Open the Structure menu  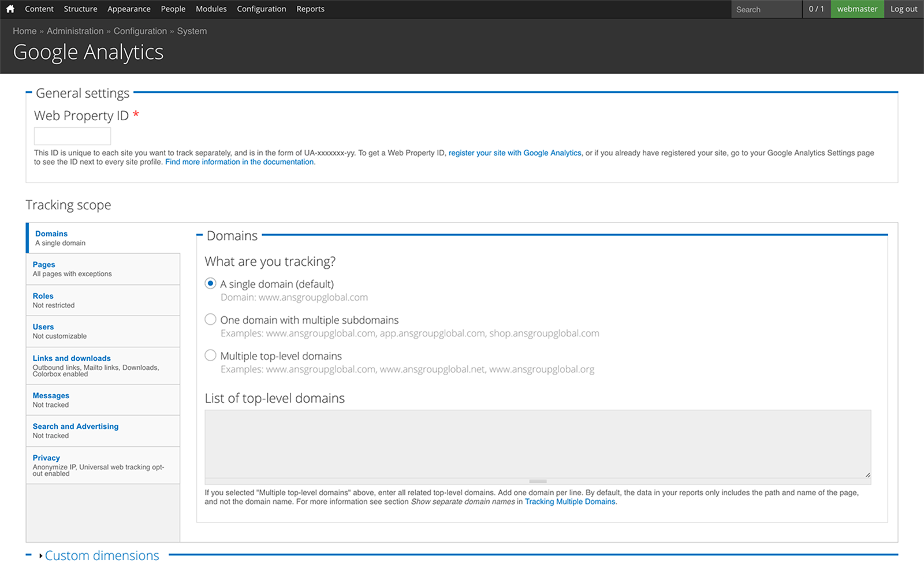click(80, 9)
